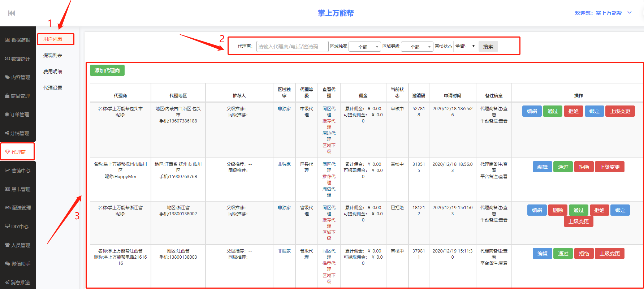The width and height of the screenshot is (644, 289).
Task: Click the green 添加代理商 button
Action: coord(107,70)
